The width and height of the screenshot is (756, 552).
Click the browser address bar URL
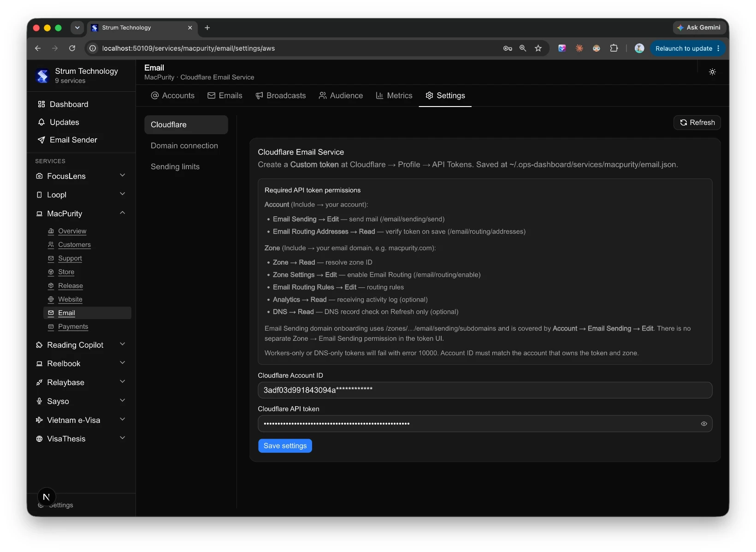(x=189, y=48)
